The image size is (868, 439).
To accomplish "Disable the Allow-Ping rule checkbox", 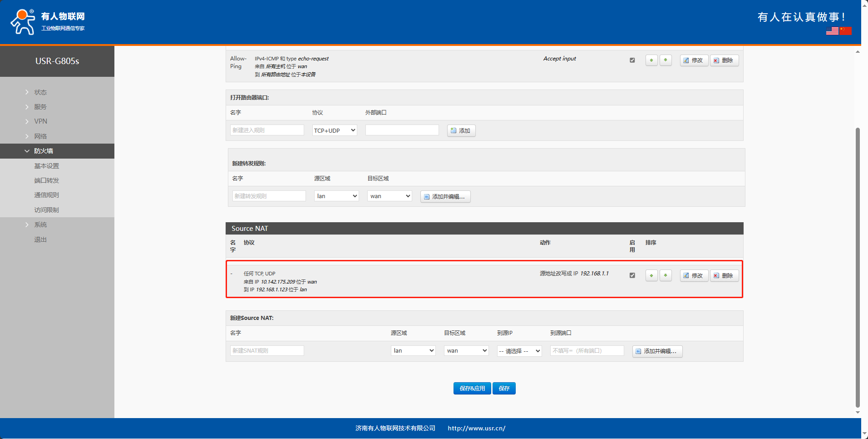I will pyautogui.click(x=632, y=60).
